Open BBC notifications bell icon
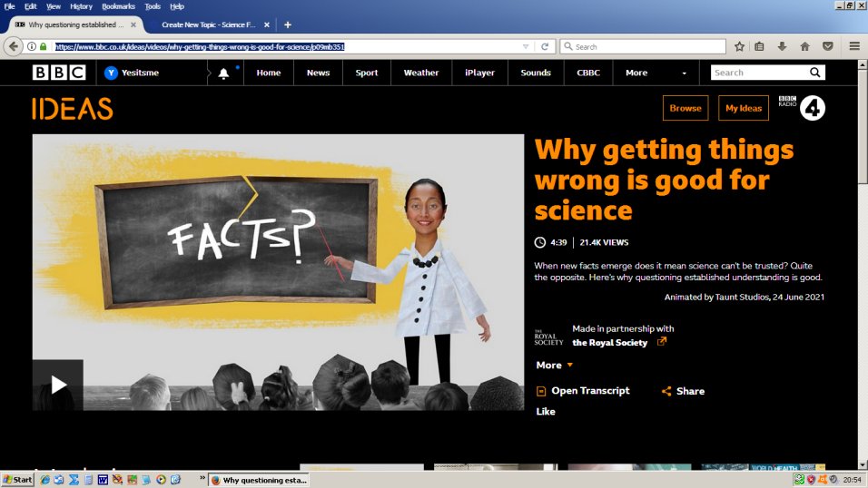868x488 pixels. (x=224, y=73)
